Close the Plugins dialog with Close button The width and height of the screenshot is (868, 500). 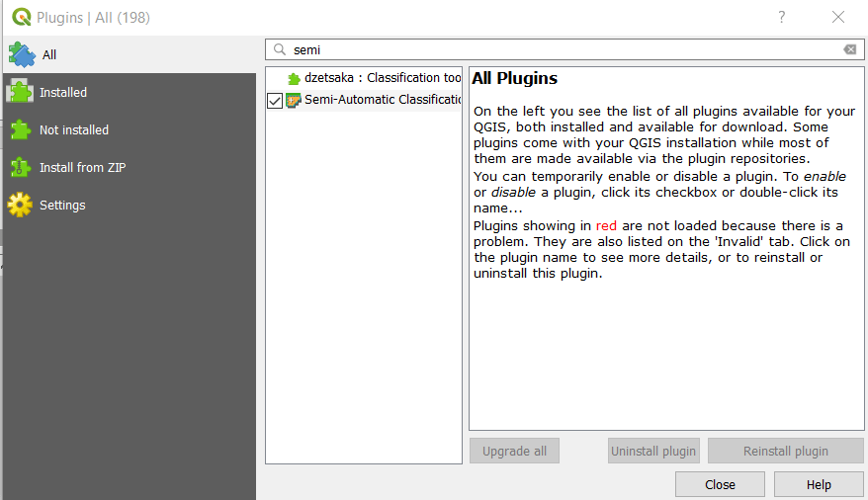coord(720,485)
